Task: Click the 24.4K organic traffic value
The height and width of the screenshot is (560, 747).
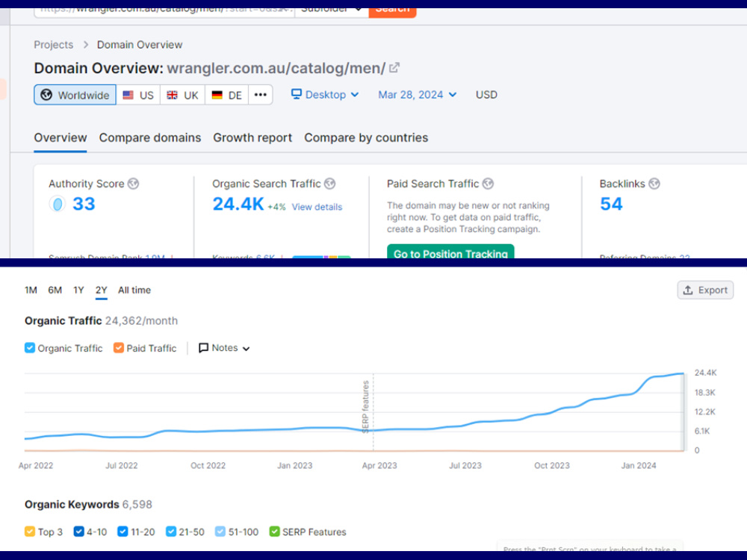Action: 238,204
